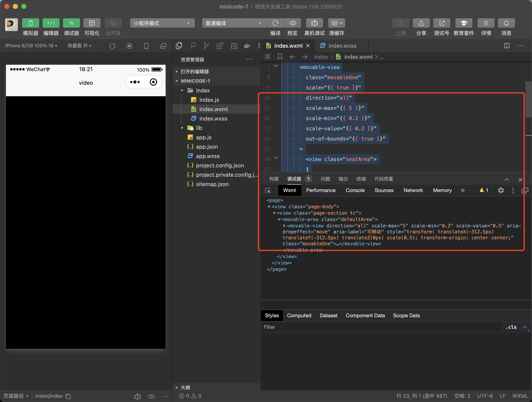This screenshot has height=402, width=532.
Task: Select the element inspector arrow icon
Action: pyautogui.click(x=268, y=191)
